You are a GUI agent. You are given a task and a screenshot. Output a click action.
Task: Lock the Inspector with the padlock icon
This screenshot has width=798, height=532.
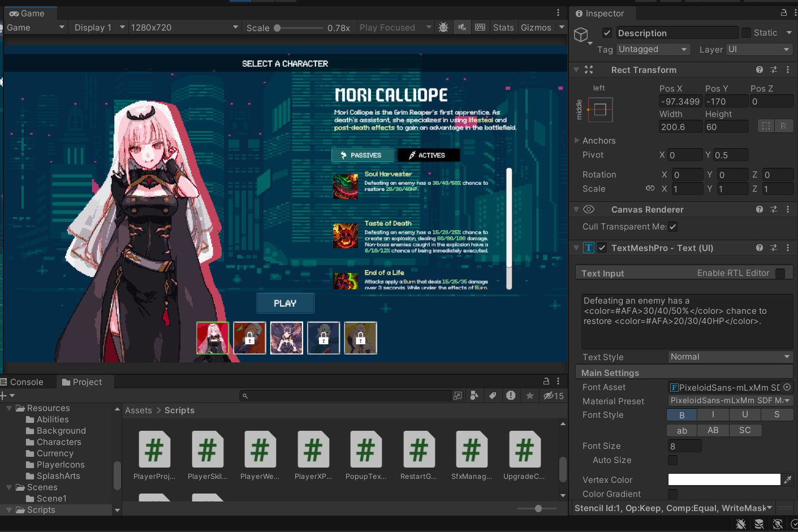pos(784,13)
